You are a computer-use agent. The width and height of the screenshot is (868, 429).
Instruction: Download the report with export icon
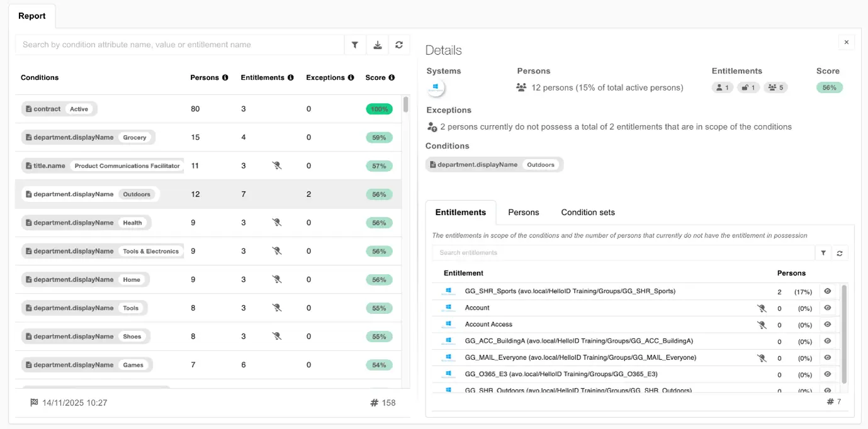tap(377, 45)
